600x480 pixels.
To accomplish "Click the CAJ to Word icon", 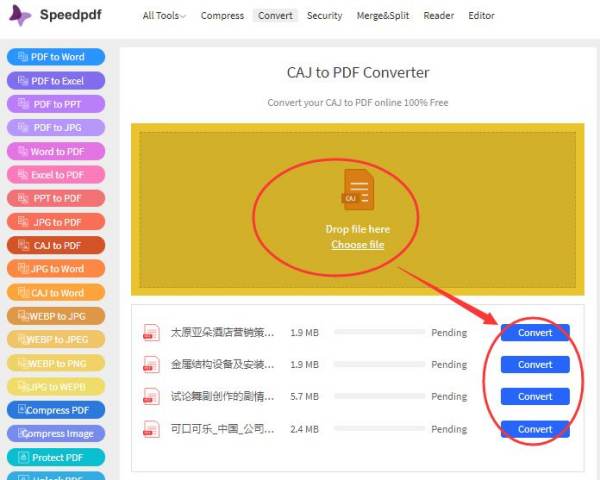I will click(x=23, y=292).
